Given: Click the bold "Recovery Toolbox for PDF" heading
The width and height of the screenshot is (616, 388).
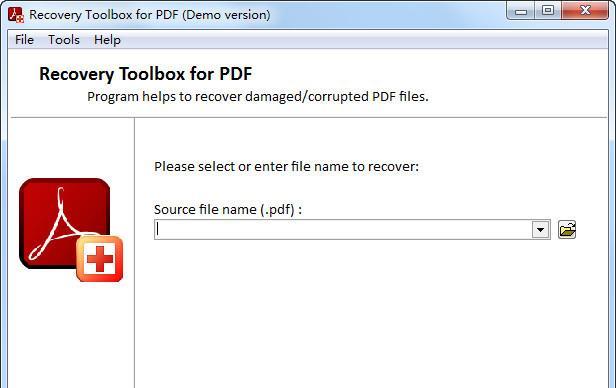Looking at the screenshot, I should pyautogui.click(x=145, y=74).
